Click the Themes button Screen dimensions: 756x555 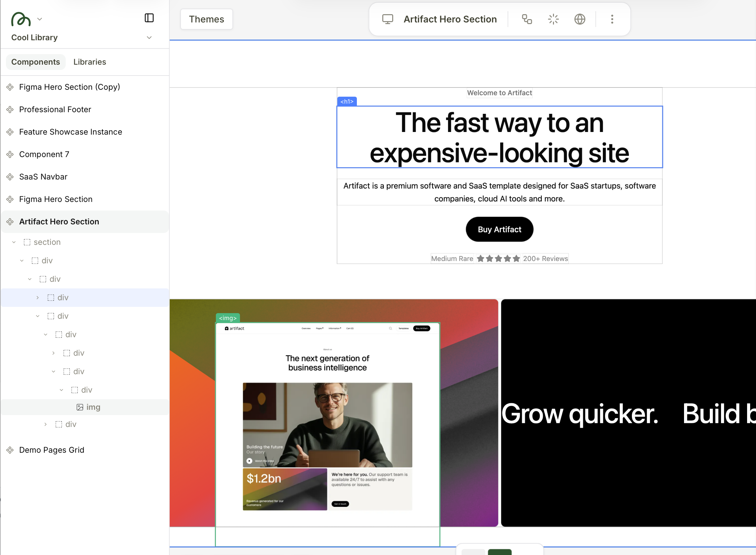[206, 19]
